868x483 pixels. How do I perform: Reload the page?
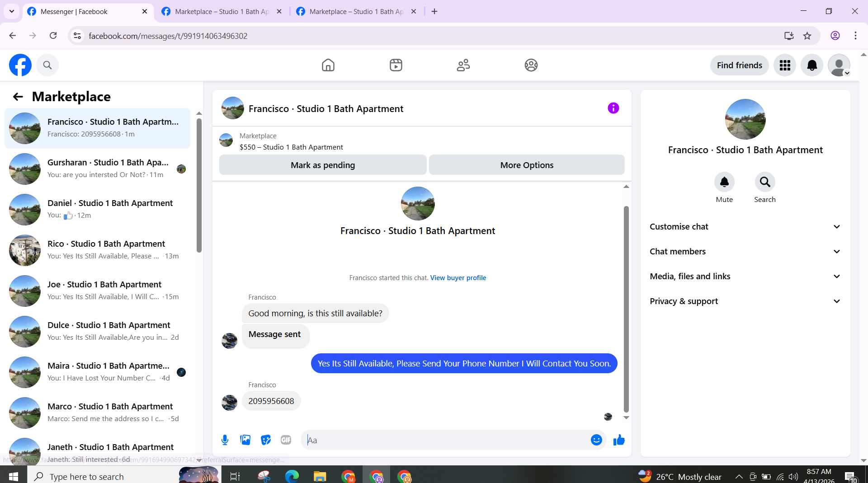click(53, 36)
